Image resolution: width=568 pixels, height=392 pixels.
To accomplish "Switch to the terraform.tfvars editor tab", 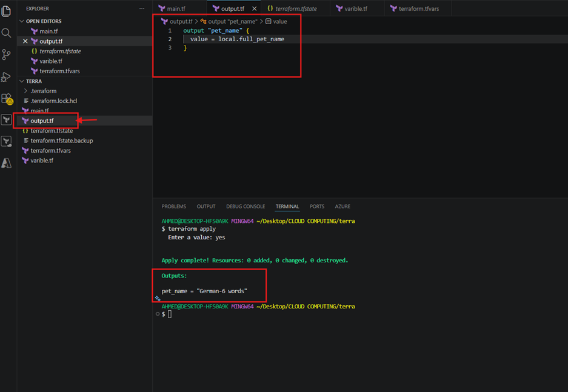I will click(418, 8).
